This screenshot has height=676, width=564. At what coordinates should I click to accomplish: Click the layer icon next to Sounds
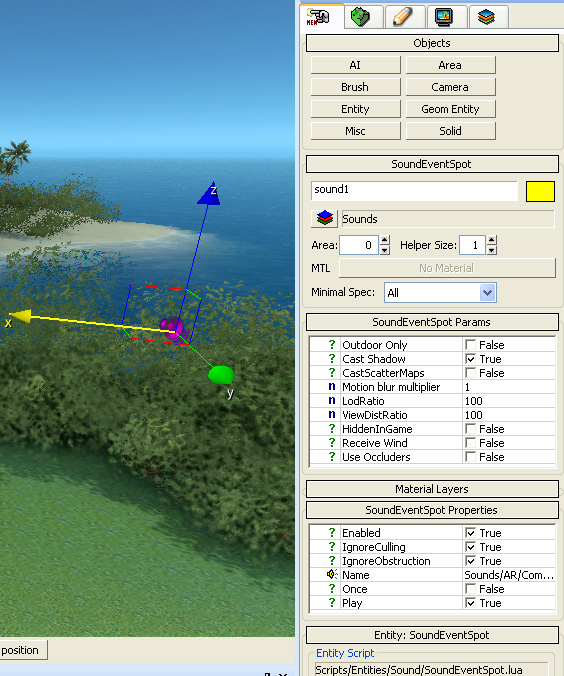pyautogui.click(x=324, y=219)
